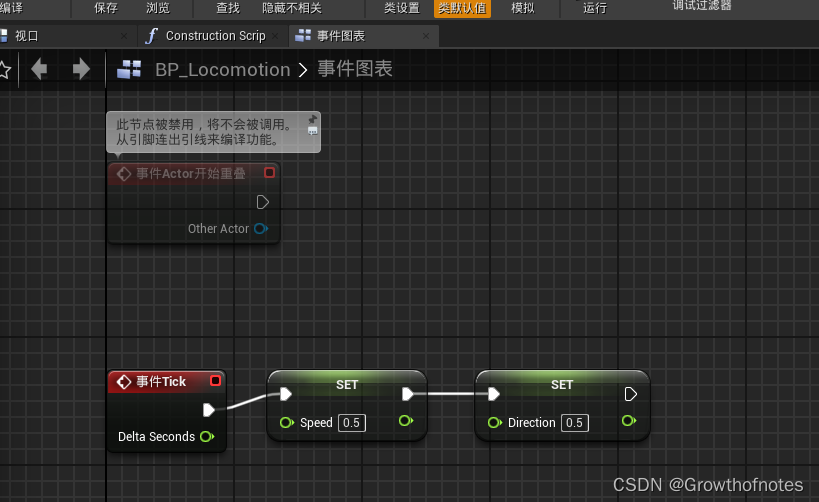Click the SET Speed exec output pin

[x=408, y=394]
